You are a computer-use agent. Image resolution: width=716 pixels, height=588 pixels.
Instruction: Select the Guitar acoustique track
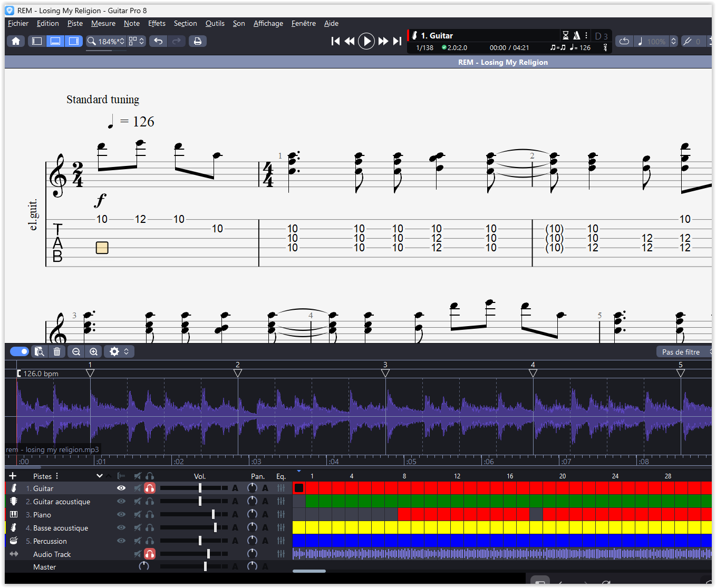coord(62,502)
